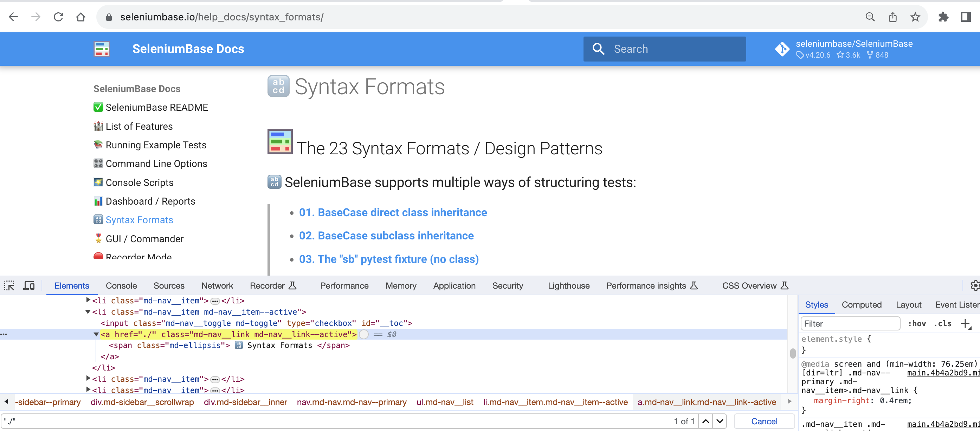Toggle the device toolbar in DevTools
Viewport: 980px width, 431px height.
(28, 285)
